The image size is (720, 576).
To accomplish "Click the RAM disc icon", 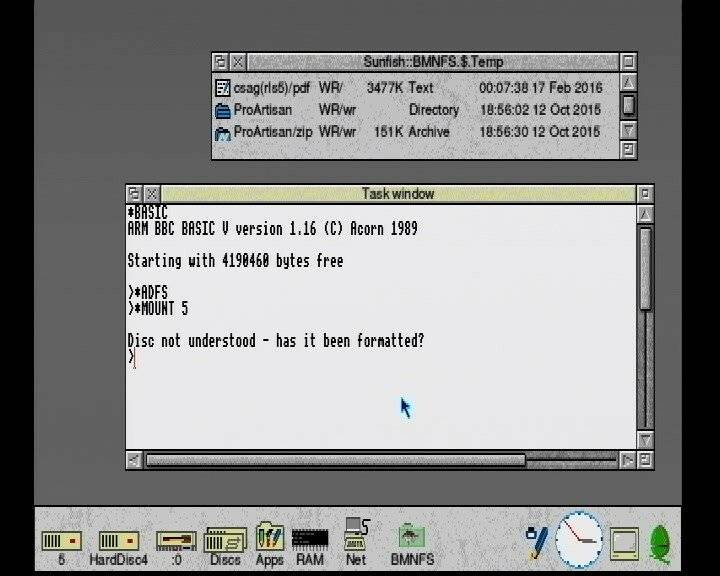I will [310, 539].
